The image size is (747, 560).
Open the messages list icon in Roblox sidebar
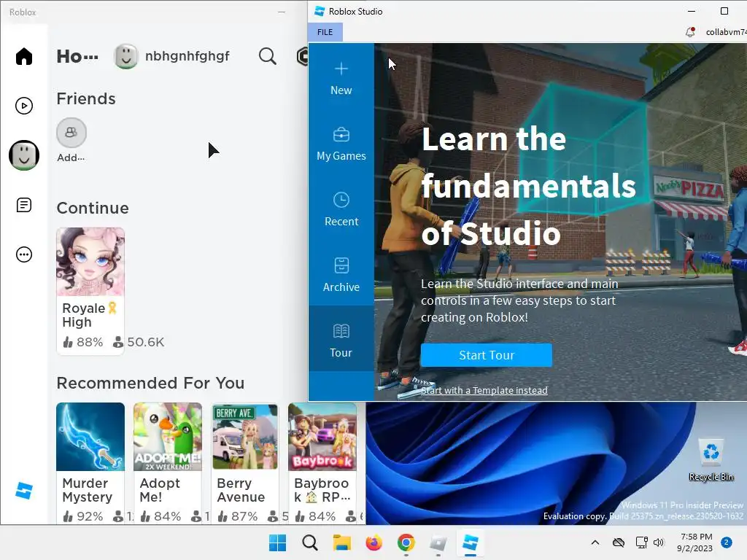pyautogui.click(x=24, y=205)
